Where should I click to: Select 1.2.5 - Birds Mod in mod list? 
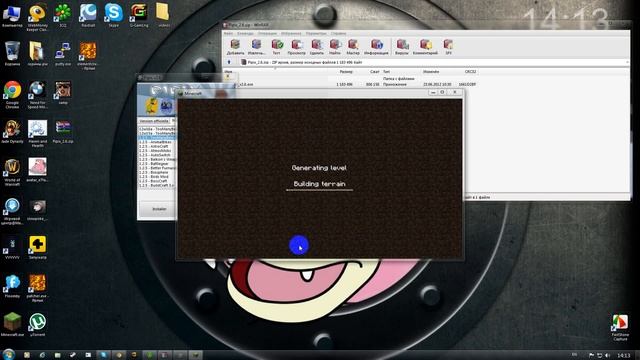[157, 177]
